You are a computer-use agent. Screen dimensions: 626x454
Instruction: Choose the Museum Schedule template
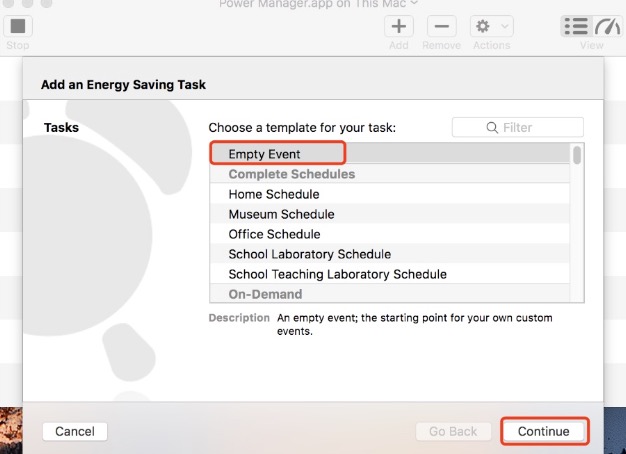(281, 214)
